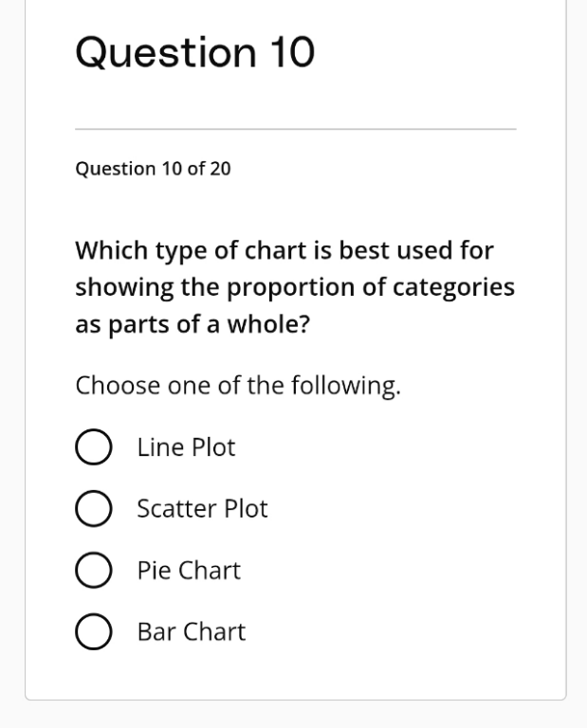The height and width of the screenshot is (728, 587).
Task: Click the 'Line Plot' answer label text
Action: [x=186, y=447]
